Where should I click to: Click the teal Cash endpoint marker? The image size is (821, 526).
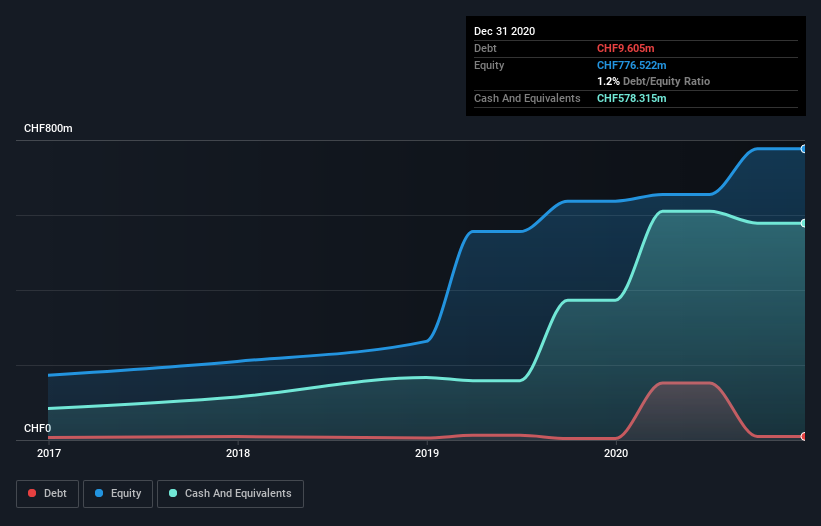(804, 223)
